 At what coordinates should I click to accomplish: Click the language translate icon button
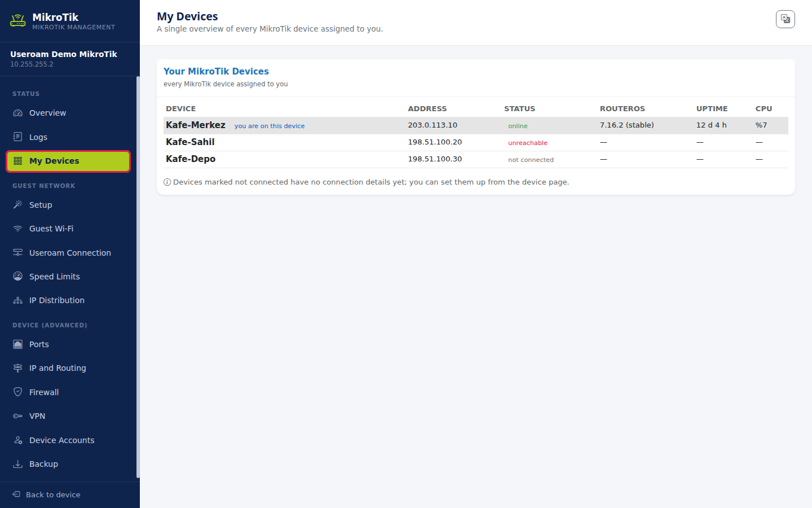pos(785,19)
